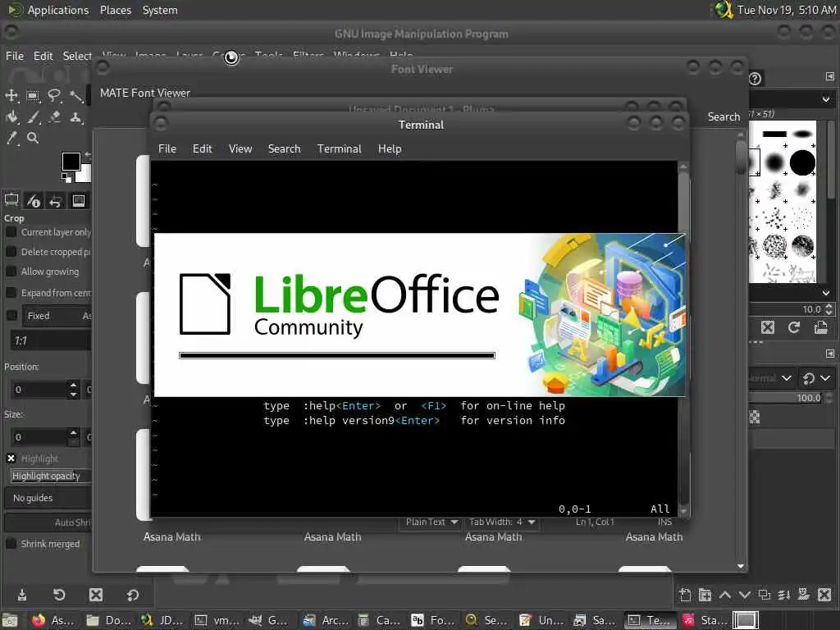Click the 1:1 aspect ratio input field
Screen dimensions: 840x630
click(51, 340)
